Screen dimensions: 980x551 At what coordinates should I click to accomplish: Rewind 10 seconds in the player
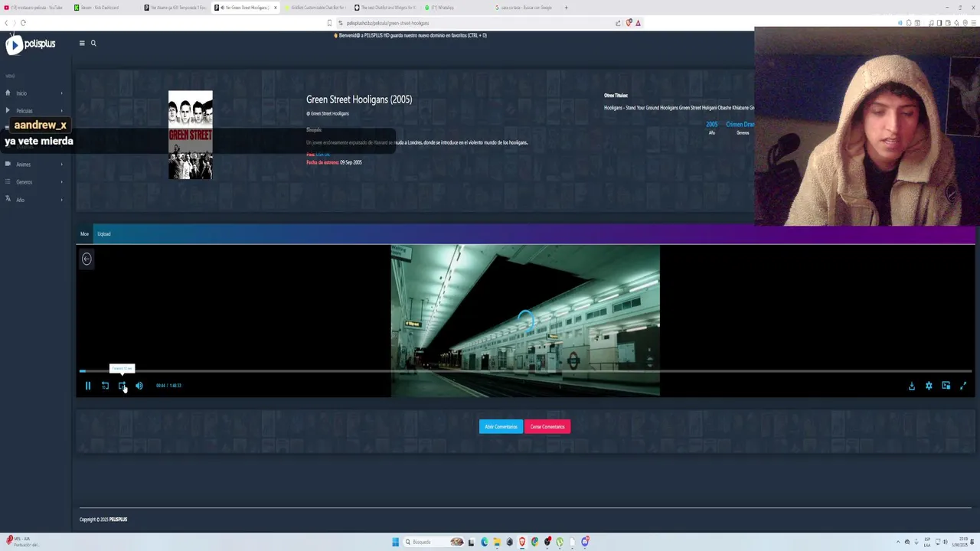[105, 386]
